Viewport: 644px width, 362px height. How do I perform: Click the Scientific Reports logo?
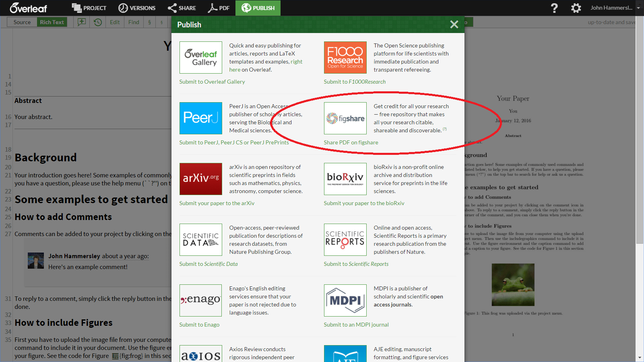(345, 240)
